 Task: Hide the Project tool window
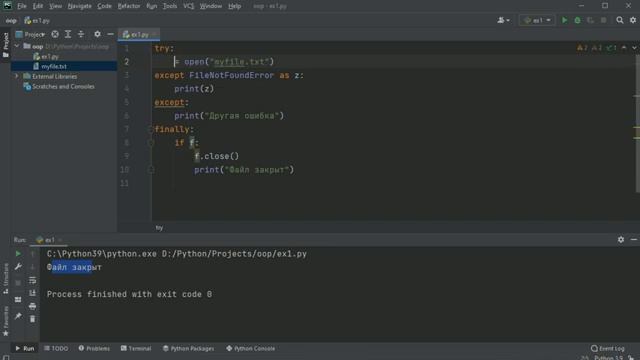[x=110, y=34]
